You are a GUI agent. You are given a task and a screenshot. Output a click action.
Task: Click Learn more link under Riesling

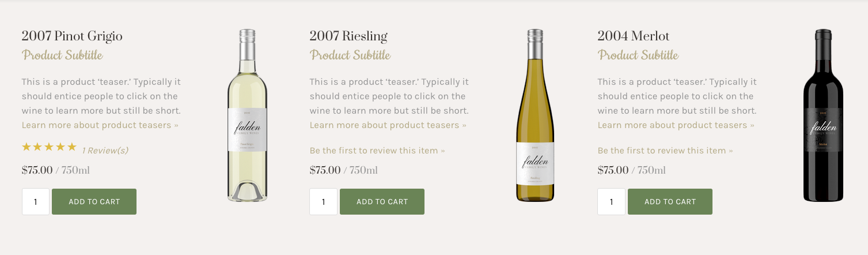point(388,125)
